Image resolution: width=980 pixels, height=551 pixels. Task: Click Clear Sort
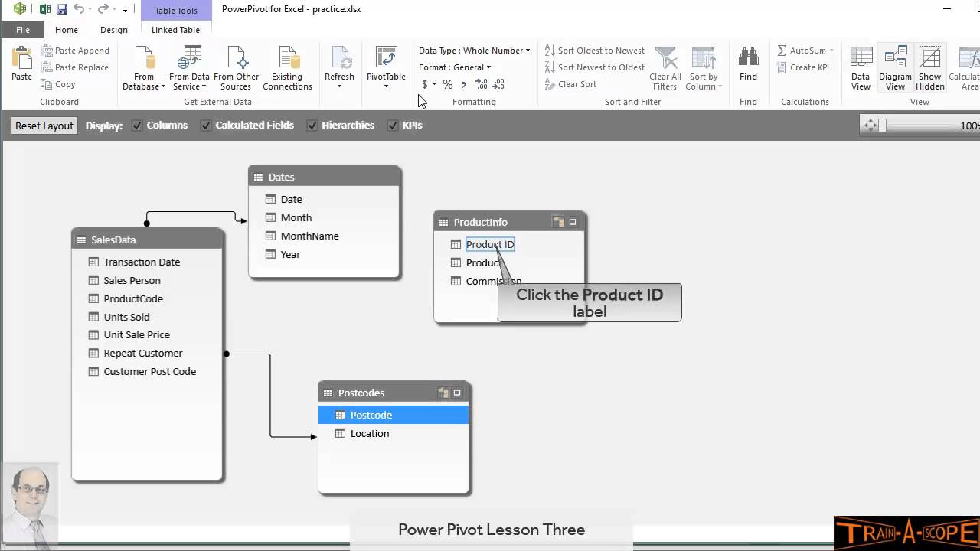tap(570, 84)
